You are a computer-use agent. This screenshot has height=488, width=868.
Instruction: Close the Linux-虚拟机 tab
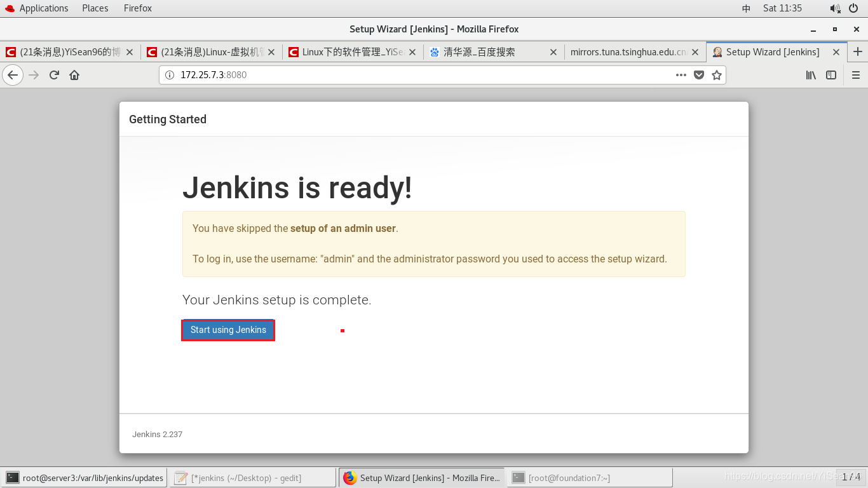click(271, 52)
